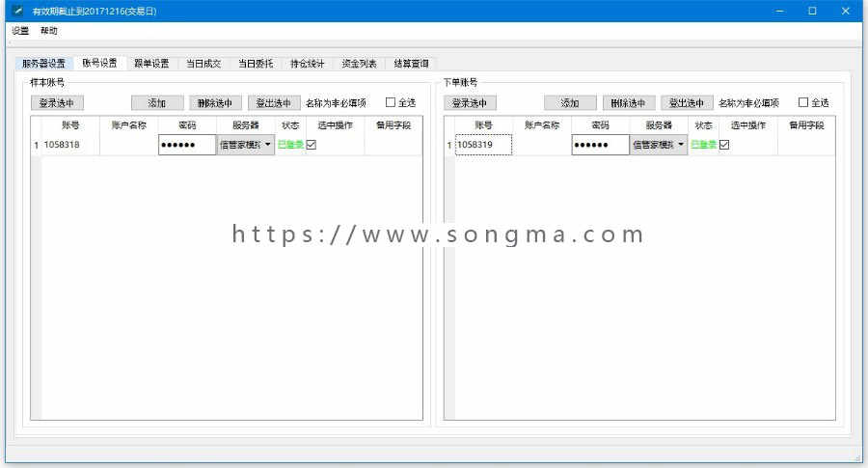
Task: Click 账户名称 cell for account 1058318
Action: click(129, 145)
